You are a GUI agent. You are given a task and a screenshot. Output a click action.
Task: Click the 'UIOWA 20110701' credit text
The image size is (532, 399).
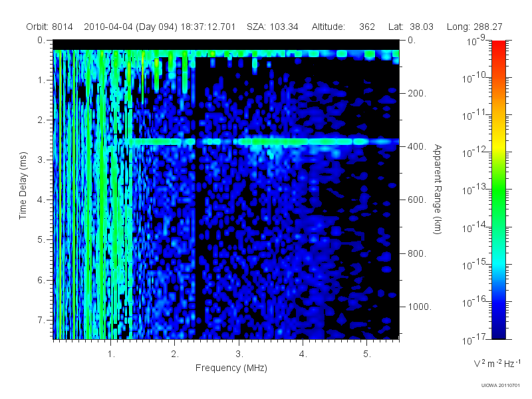(x=501, y=386)
